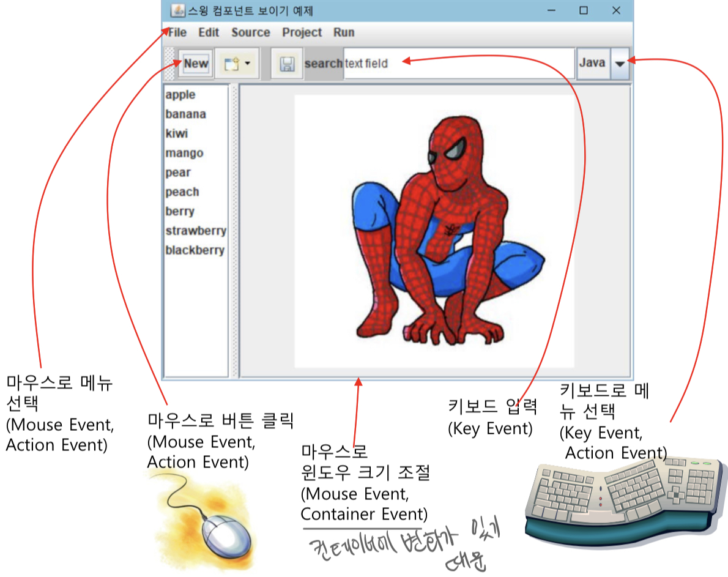The width and height of the screenshot is (728, 577).
Task: Open the File menu
Action: click(177, 32)
